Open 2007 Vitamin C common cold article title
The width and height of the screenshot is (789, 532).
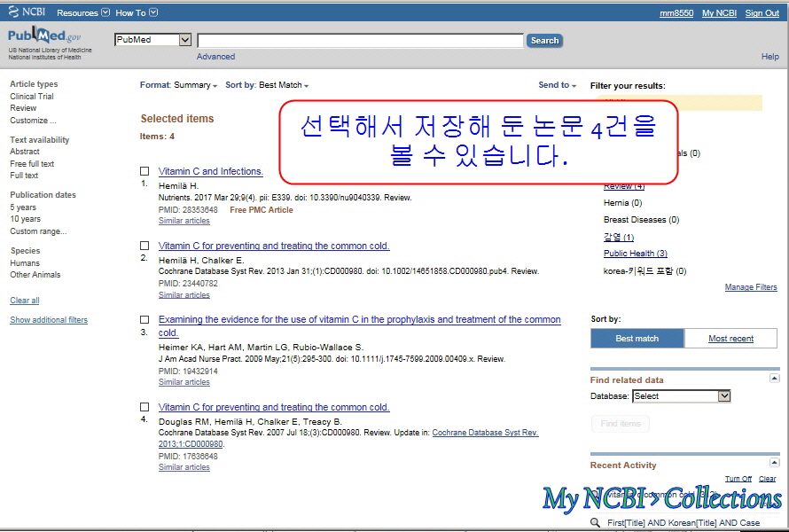coord(274,407)
